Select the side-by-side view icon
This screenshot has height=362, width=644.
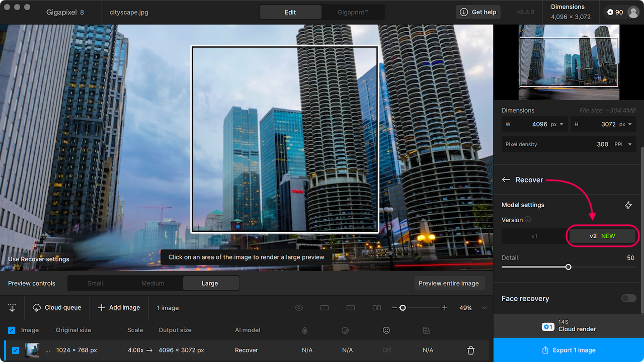tap(376, 308)
